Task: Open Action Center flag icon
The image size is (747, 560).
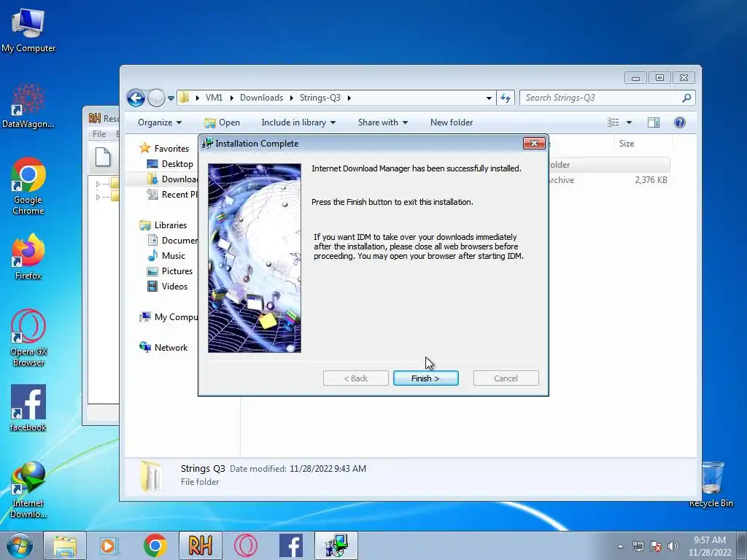Action: coord(656,546)
